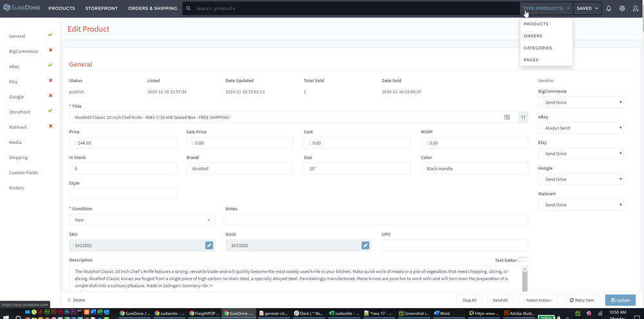This screenshot has width=644, height=319.
Task: Click the search magnifier icon
Action: [189, 8]
